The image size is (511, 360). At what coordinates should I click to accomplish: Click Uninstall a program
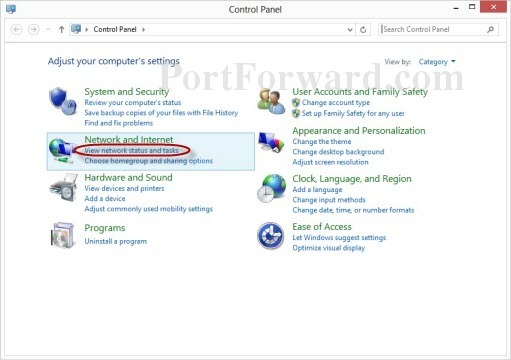[x=116, y=241]
